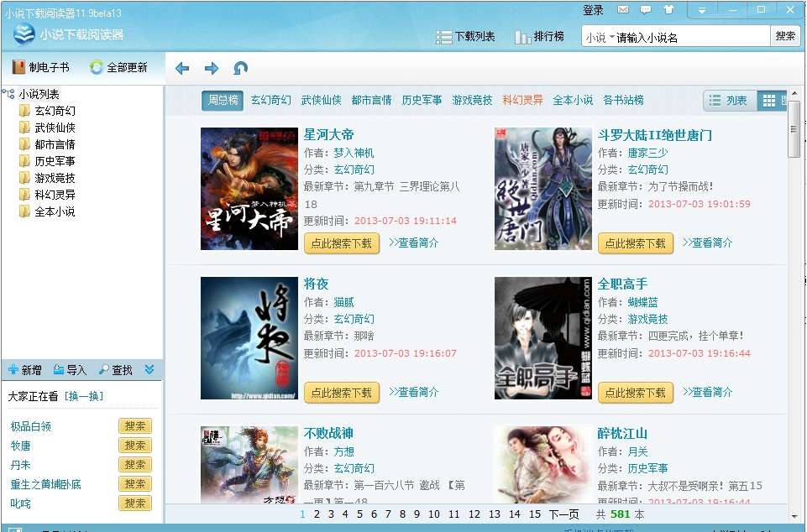Open the 小说 search type dropdown

(600, 37)
